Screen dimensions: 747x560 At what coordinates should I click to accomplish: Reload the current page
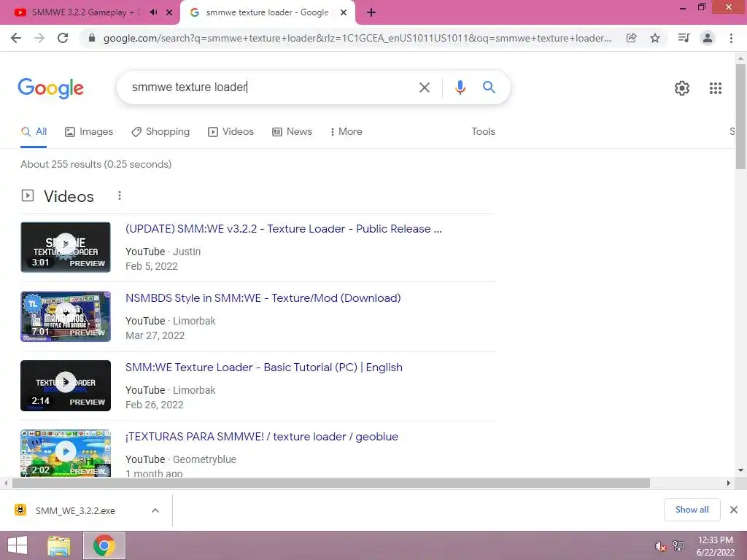[63, 38]
